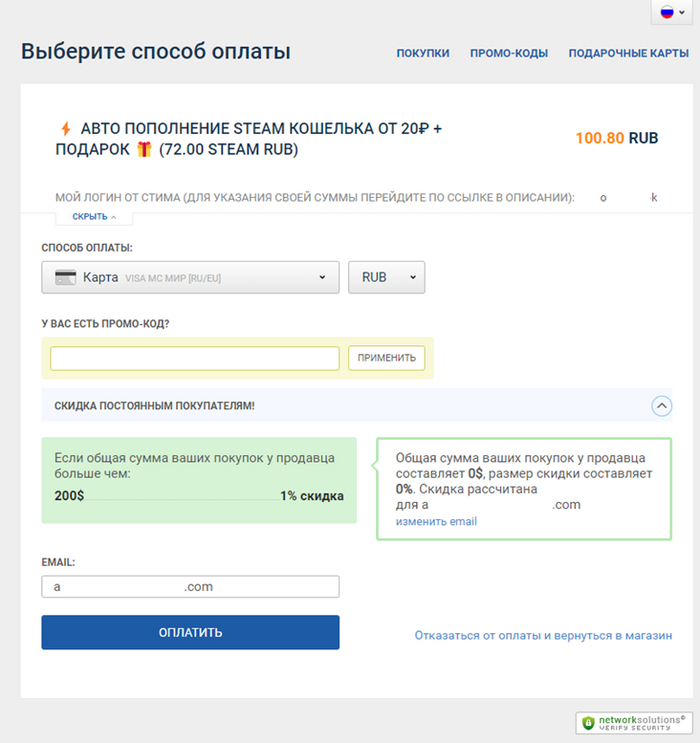Focus the promo code input field
Screen dimensions: 700x743
[x=195, y=358]
